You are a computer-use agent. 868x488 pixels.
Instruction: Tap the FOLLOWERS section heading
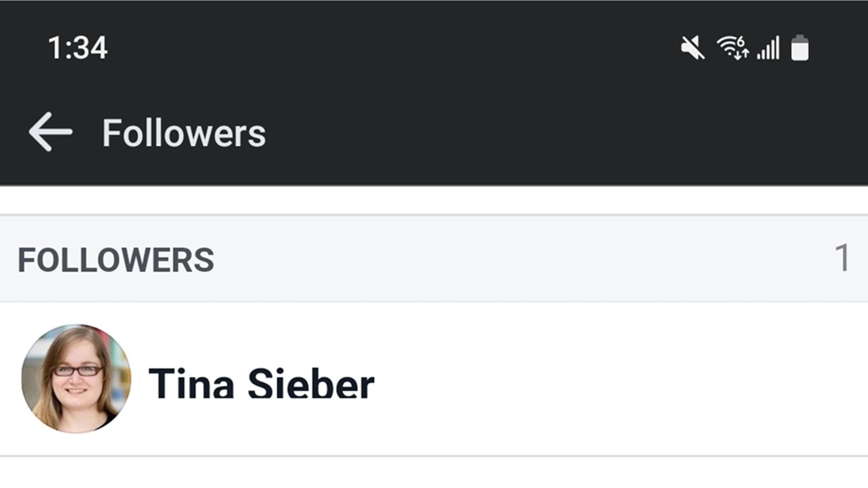(116, 260)
